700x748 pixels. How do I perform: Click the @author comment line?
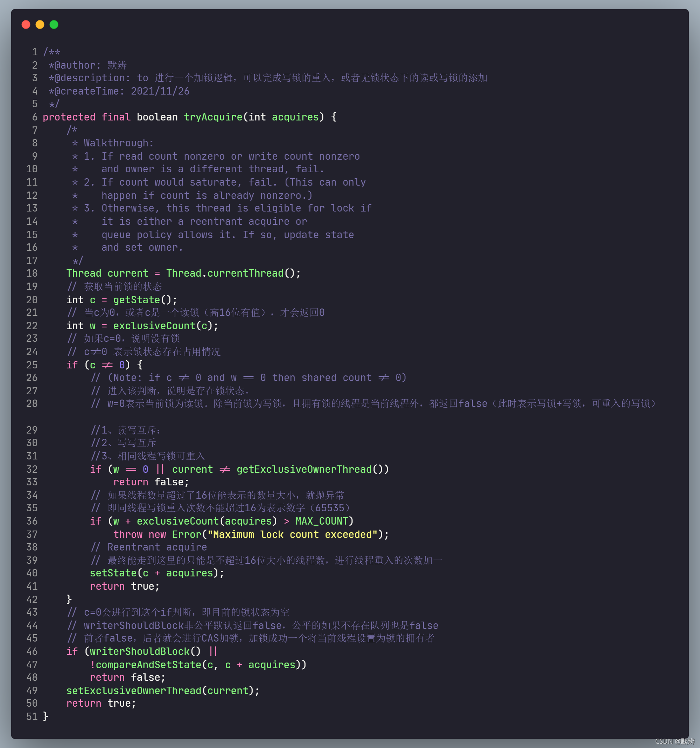[87, 65]
